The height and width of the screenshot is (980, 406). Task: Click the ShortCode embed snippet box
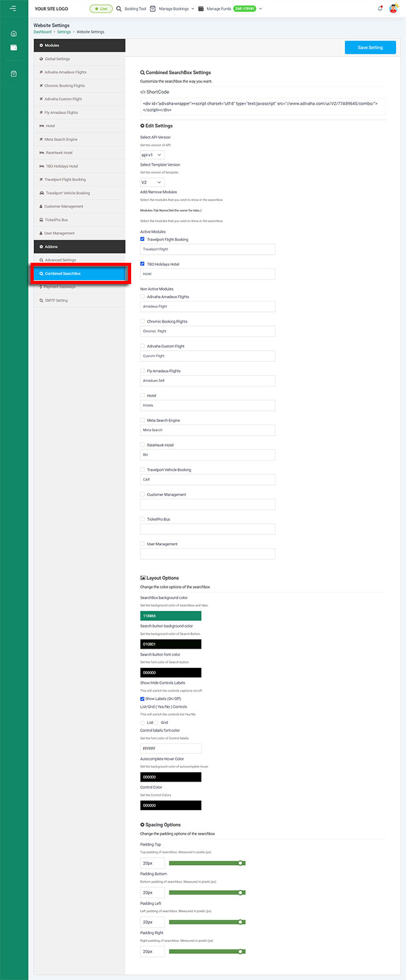(x=262, y=106)
